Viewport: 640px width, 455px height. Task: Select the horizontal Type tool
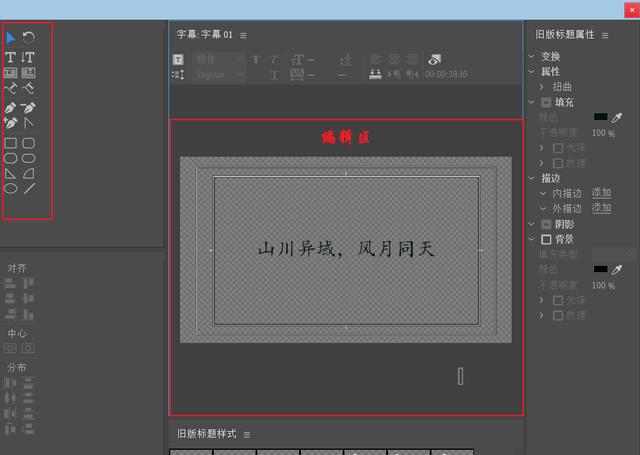point(11,57)
